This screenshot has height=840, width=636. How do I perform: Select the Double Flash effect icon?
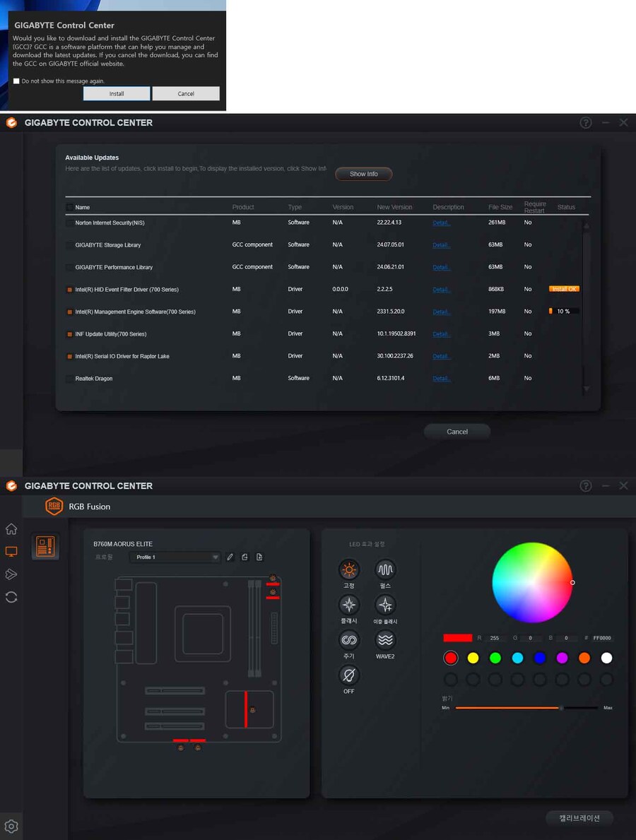click(x=385, y=605)
